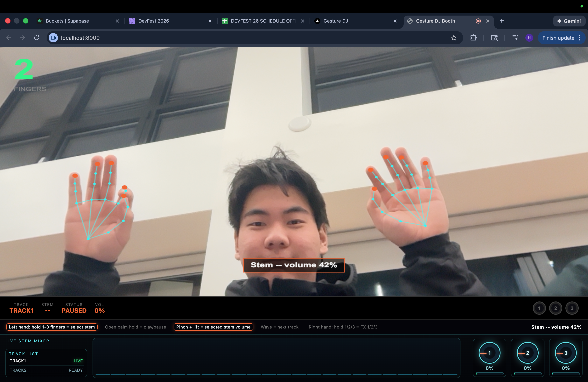Select TRACK1 live entry in track list
Screen dimensions: 588x382
point(46,361)
